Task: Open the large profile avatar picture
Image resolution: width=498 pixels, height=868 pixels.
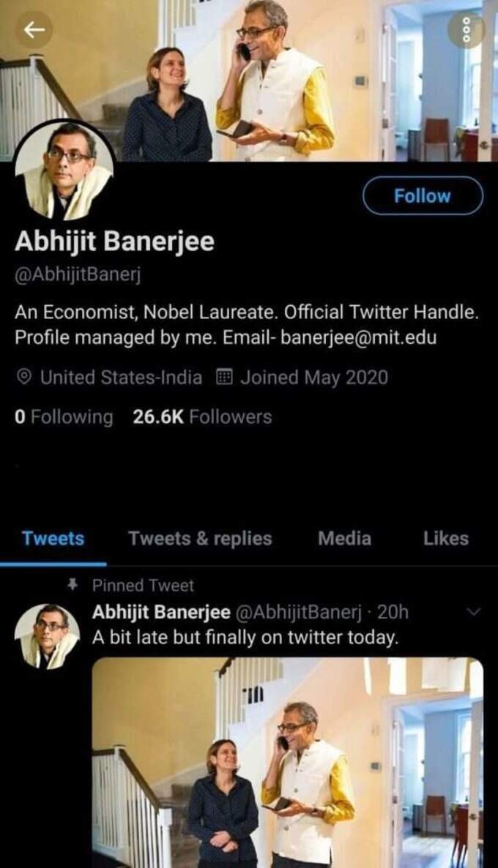Action: click(x=64, y=171)
